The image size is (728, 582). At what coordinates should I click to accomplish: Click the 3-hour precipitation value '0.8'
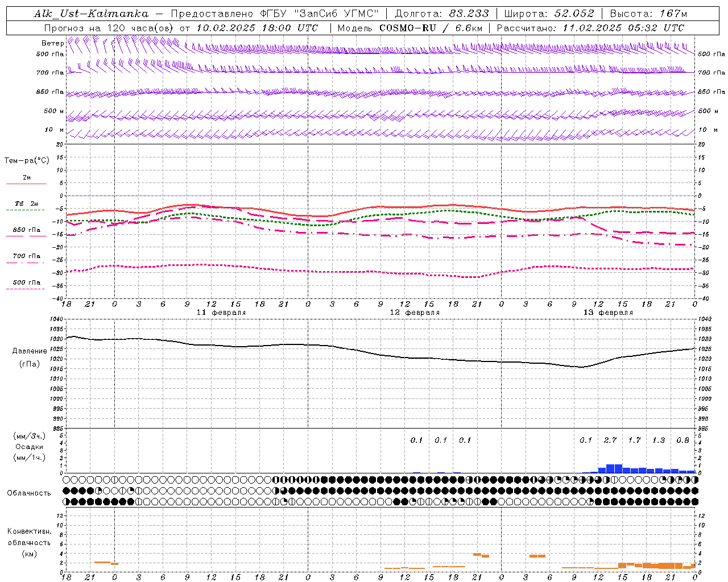(682, 440)
